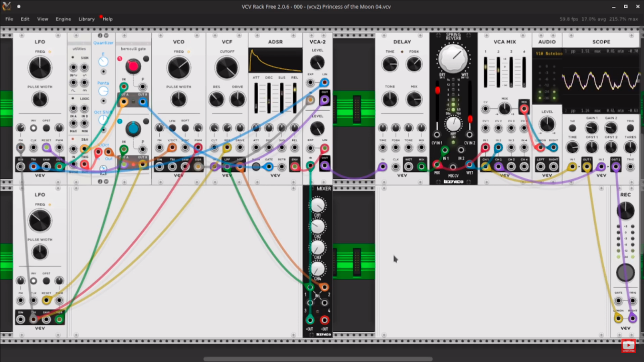This screenshot has width=644, height=362.
Task: Toggle the upper LFO's OFST button
Action: 46,128
